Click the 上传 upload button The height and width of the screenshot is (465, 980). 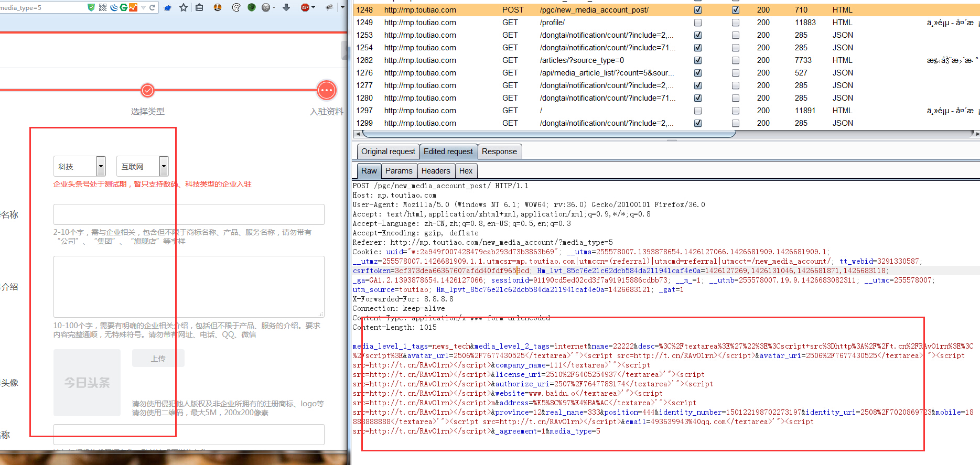pos(158,359)
